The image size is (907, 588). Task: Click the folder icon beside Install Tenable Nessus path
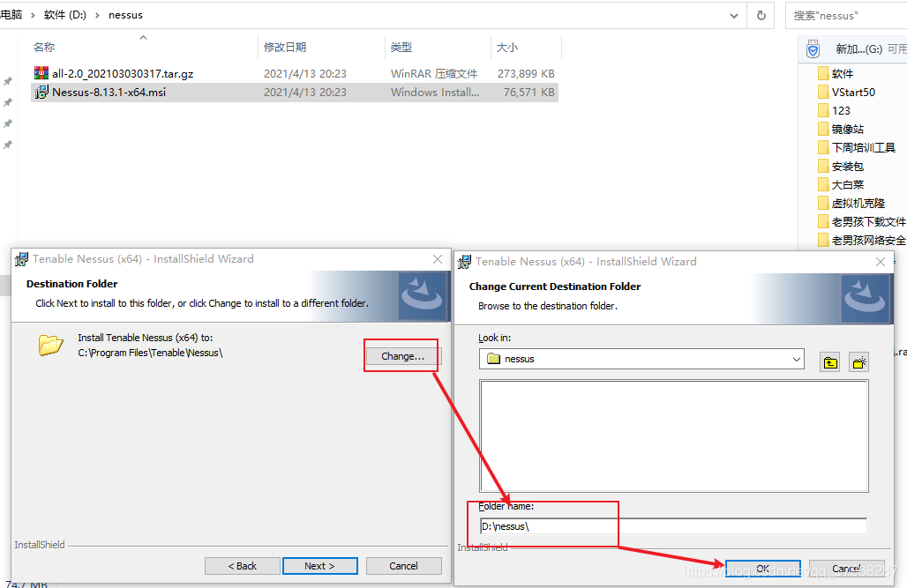click(51, 345)
